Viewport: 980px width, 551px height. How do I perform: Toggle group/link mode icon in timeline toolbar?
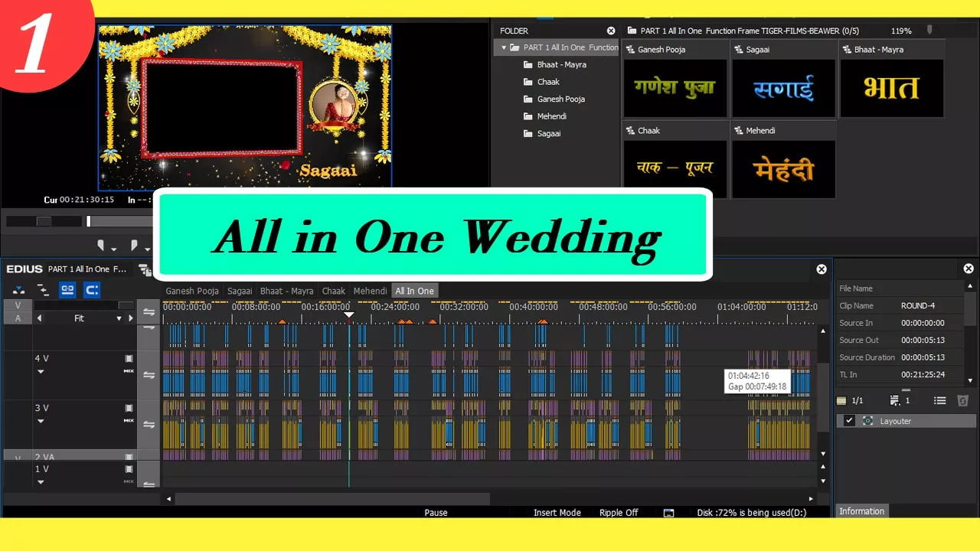click(67, 290)
